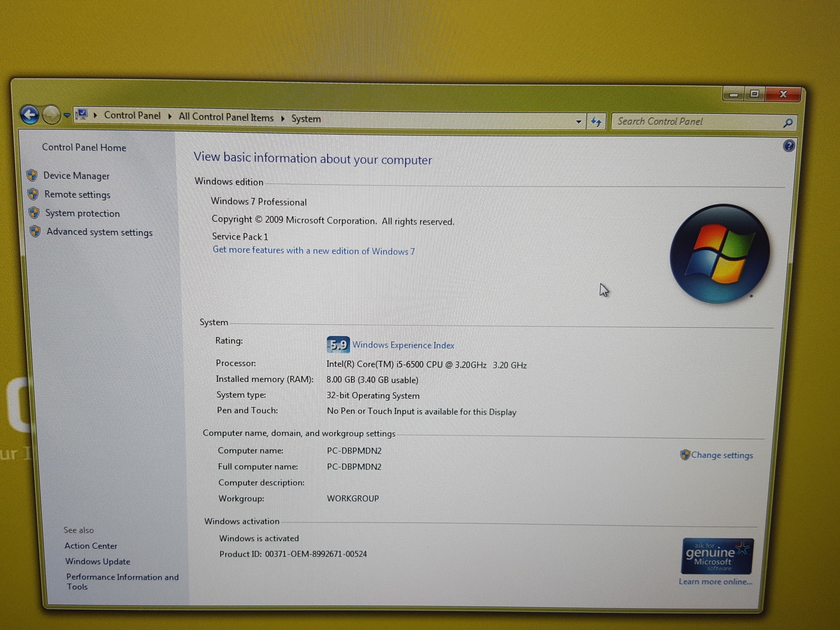Click the No Pen or Touch Input text
The image size is (840, 630).
[x=421, y=412]
